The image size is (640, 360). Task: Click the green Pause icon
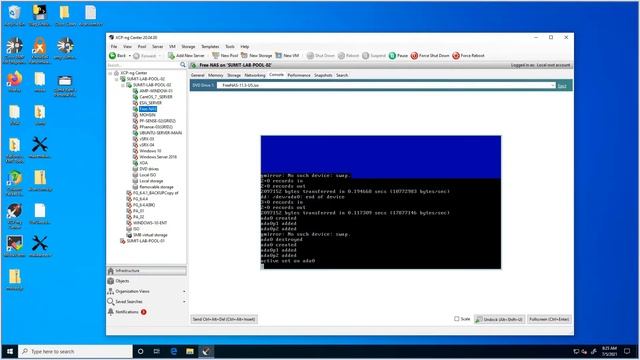[x=392, y=56]
